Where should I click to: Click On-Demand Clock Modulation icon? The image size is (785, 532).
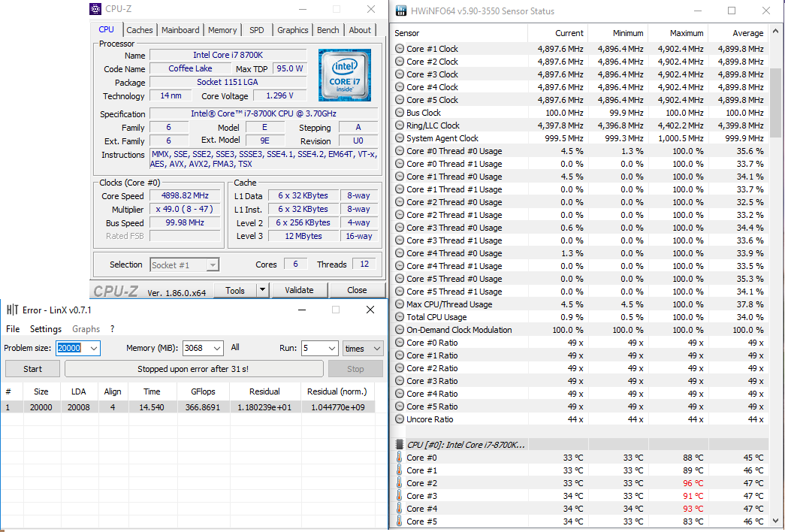click(x=400, y=330)
